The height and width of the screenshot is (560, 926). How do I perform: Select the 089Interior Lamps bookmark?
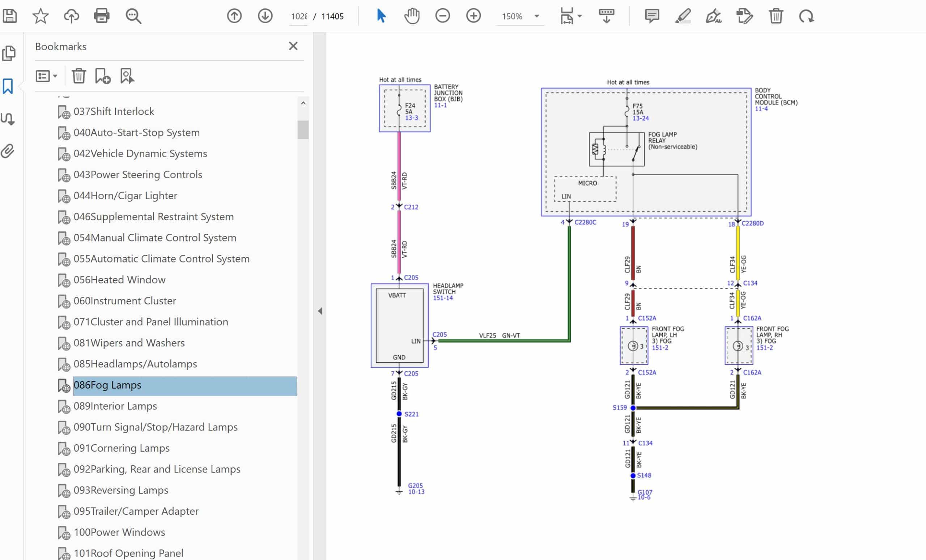(x=115, y=406)
